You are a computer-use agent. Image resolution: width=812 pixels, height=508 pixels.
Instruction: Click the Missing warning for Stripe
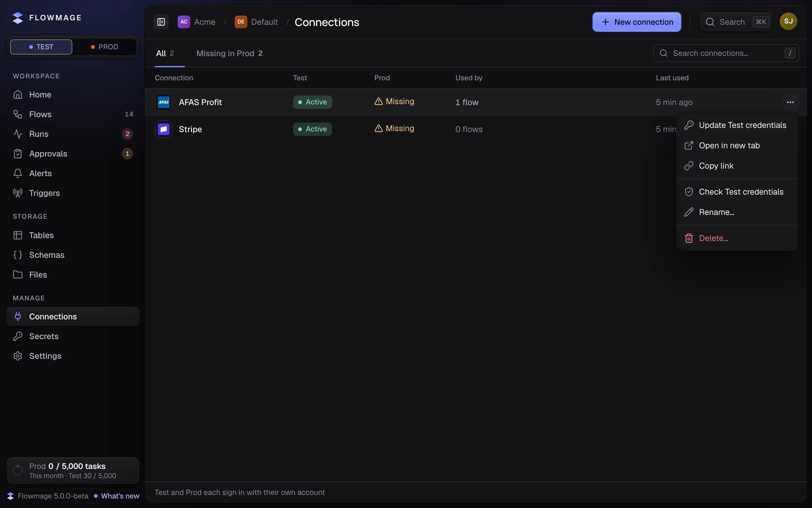coord(394,128)
